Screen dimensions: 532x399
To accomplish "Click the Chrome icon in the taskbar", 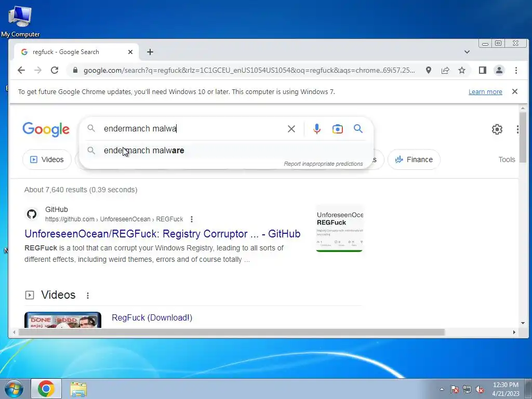I will [46, 389].
